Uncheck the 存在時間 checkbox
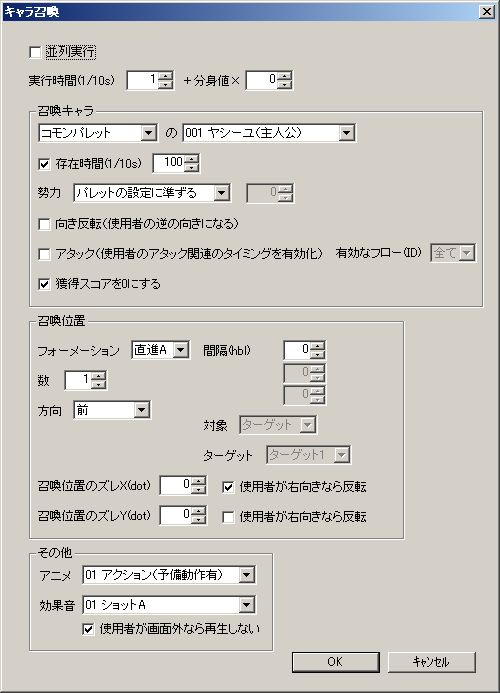The width and height of the screenshot is (500, 693). [x=44, y=164]
